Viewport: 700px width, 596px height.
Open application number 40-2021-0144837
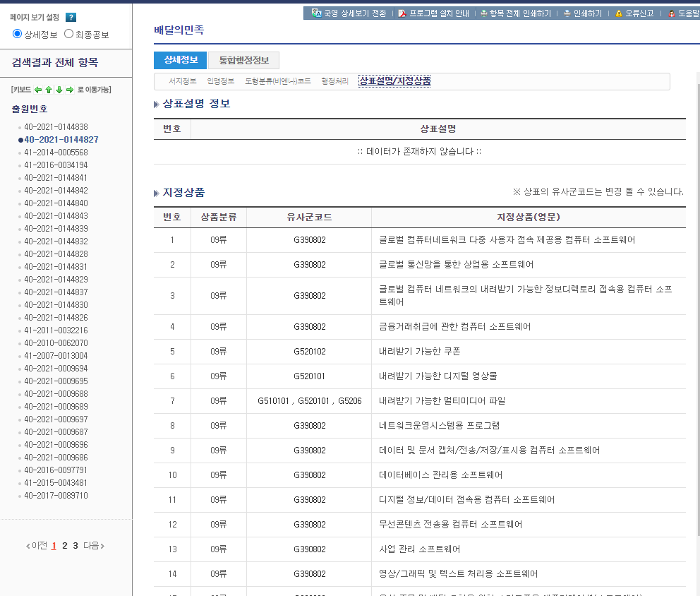[56, 292]
